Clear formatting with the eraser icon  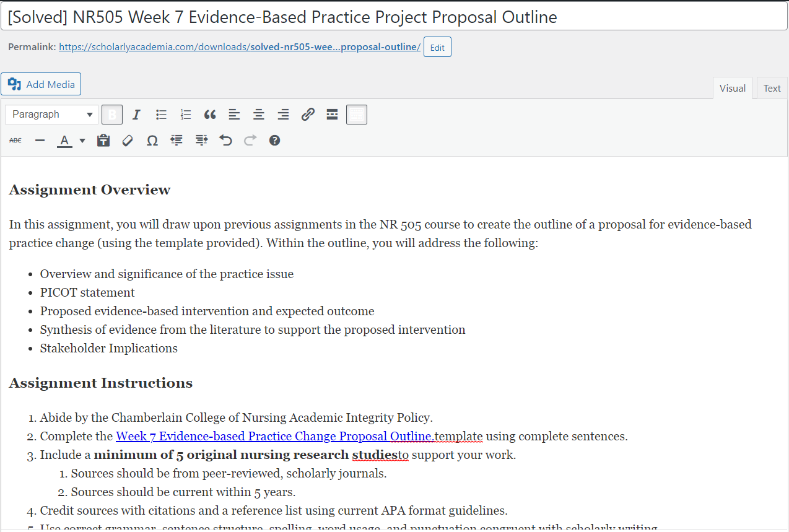[128, 141]
